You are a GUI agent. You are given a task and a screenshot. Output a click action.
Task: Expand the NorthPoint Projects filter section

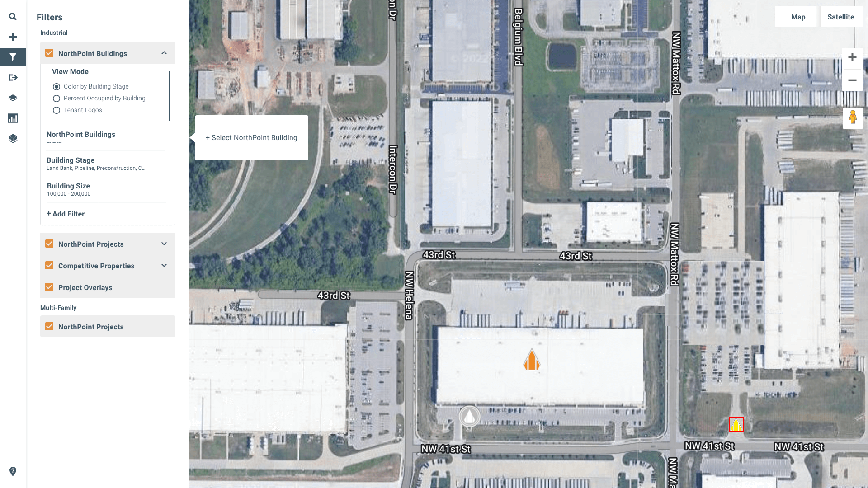point(164,243)
